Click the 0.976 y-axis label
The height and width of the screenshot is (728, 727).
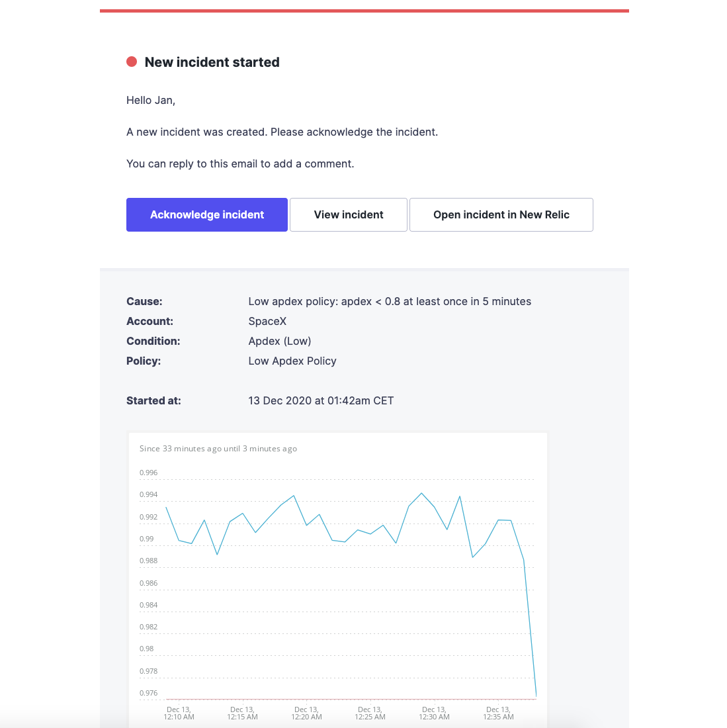click(x=148, y=693)
